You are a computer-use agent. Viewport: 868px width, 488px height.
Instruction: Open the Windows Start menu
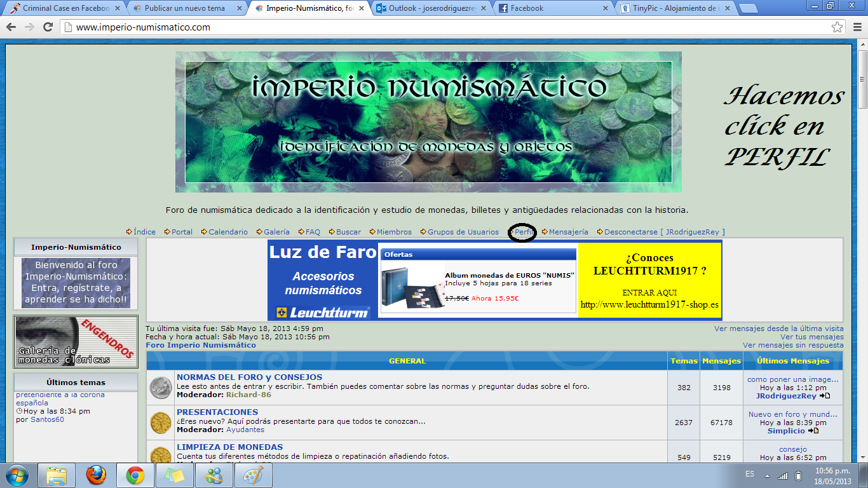[x=16, y=475]
